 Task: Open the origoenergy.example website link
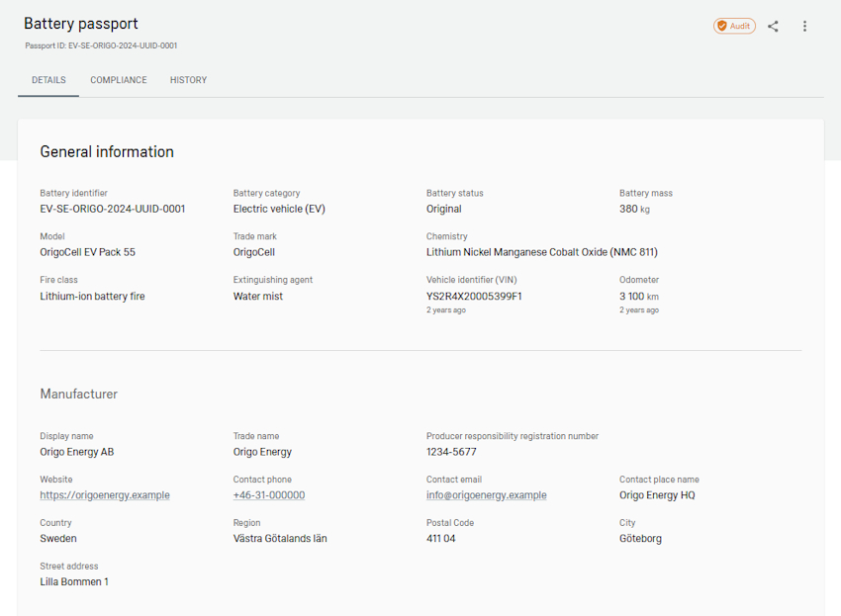[x=105, y=495]
